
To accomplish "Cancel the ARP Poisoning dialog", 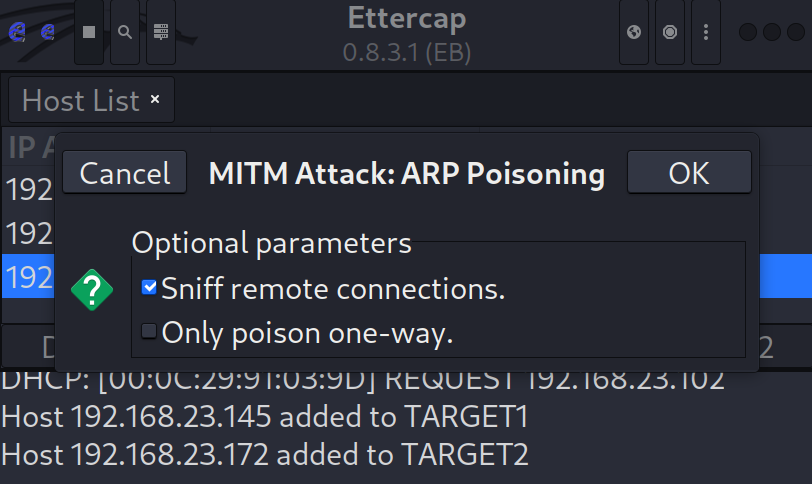I will pyautogui.click(x=125, y=172).
